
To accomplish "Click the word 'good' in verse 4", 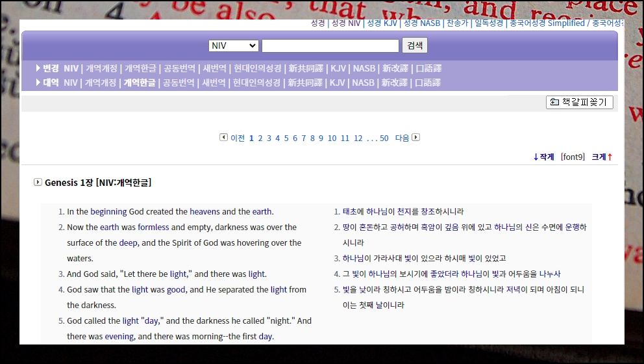I will (x=176, y=290).
